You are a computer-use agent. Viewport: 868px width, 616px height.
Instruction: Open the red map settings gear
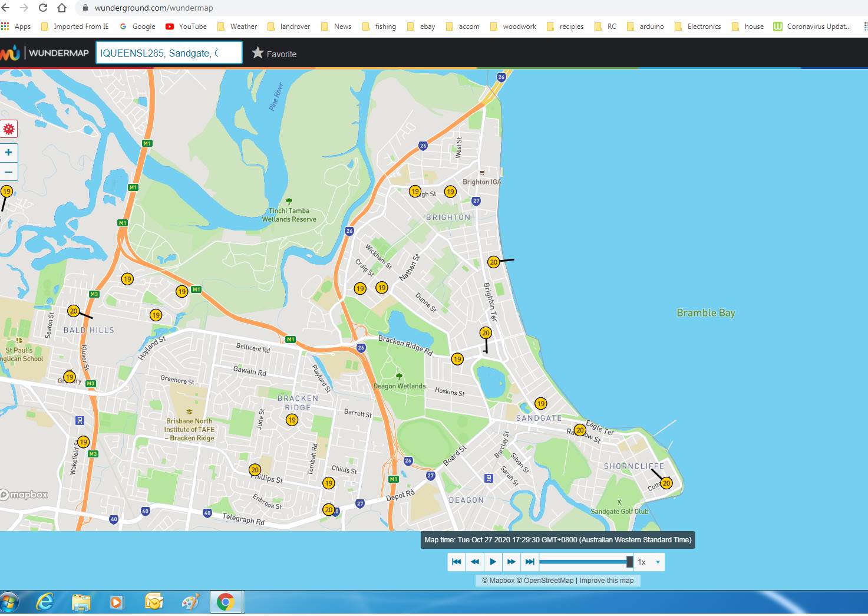tap(9, 129)
